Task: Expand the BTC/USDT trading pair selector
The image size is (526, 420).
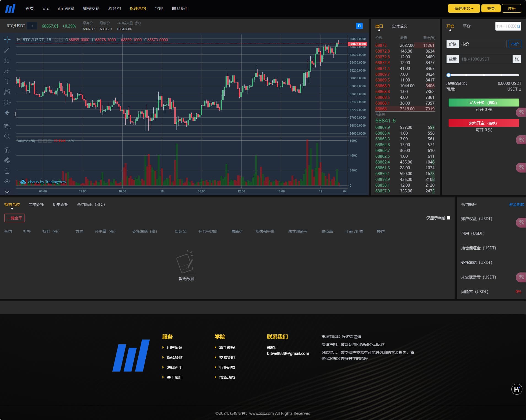Action: [x=32, y=26]
